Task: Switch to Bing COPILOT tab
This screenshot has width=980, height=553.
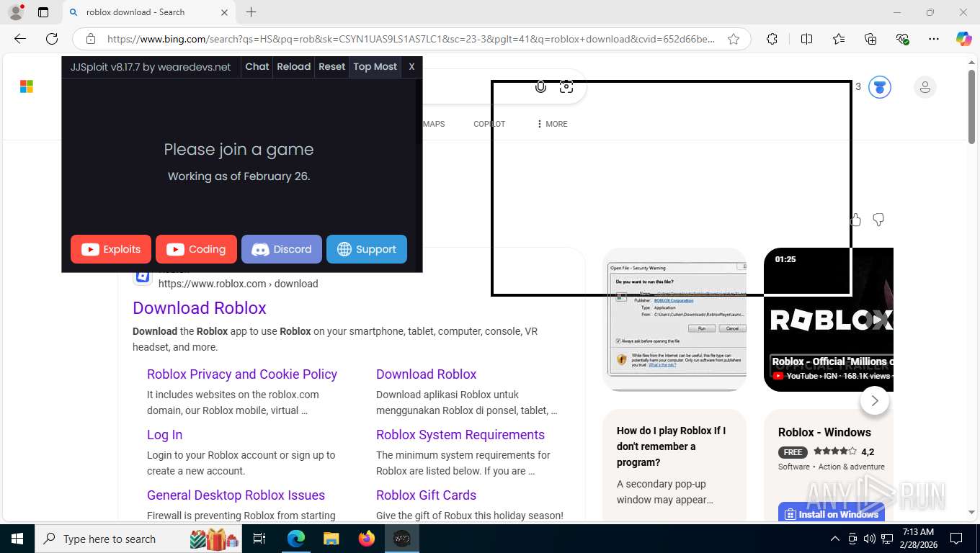Action: 489,124
